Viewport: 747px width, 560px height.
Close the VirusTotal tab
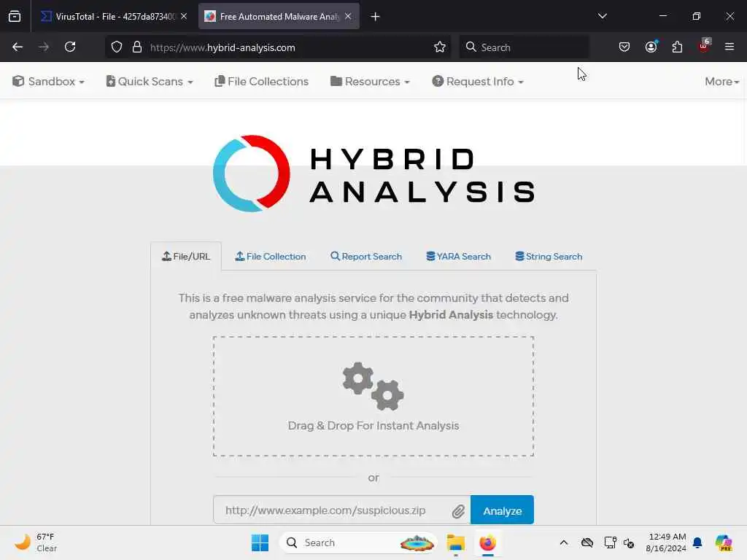pyautogui.click(x=184, y=16)
